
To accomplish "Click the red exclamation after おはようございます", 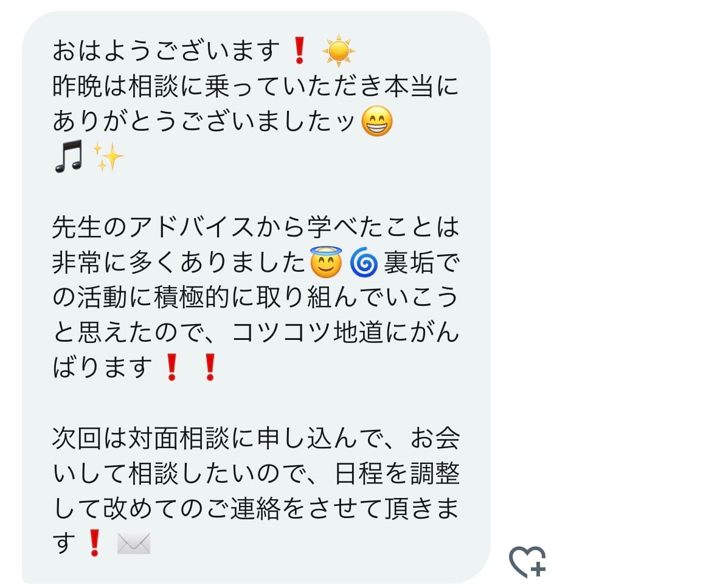I will (x=299, y=50).
